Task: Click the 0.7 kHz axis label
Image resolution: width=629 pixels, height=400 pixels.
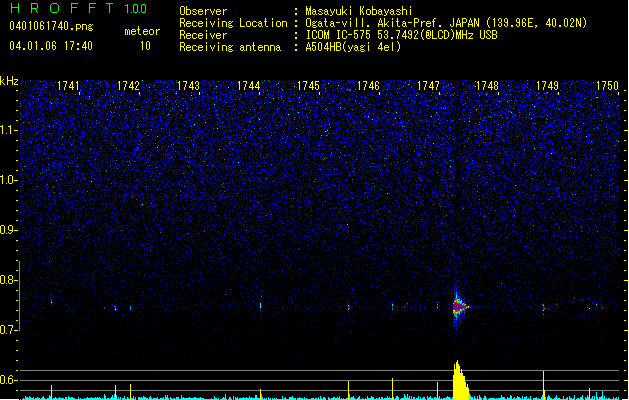Action: [x=9, y=330]
